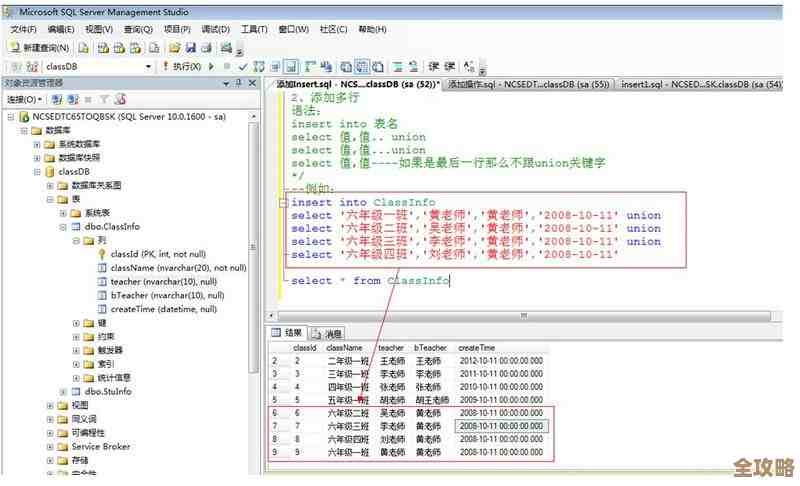Parse the query with the checkmark icon
This screenshot has height=486, width=800.
coord(243,66)
